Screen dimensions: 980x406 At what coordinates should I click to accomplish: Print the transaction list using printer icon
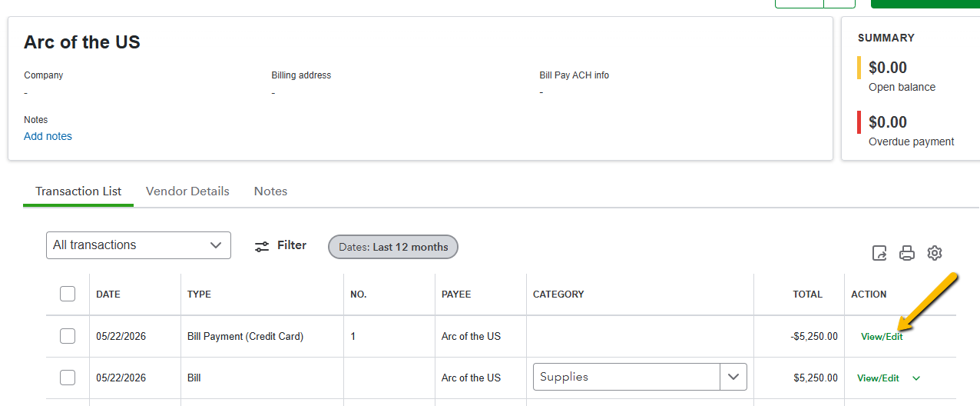[x=907, y=253]
